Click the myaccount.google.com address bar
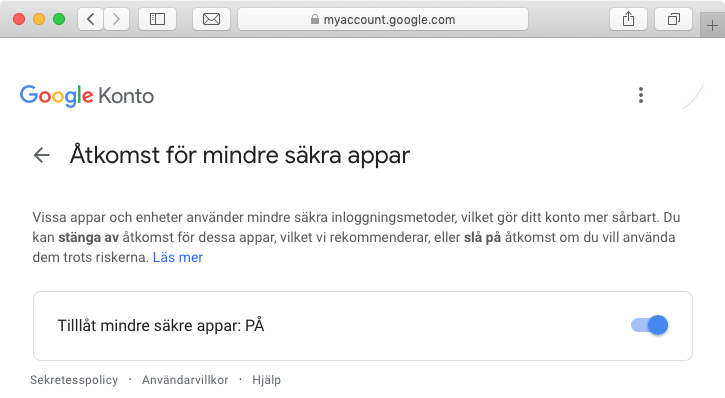This screenshot has height=398, width=725. pyautogui.click(x=383, y=19)
